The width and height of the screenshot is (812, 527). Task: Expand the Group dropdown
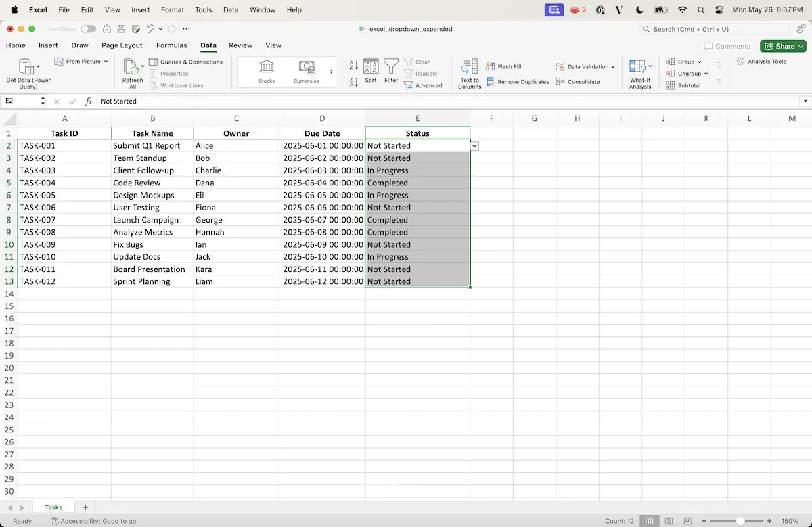coord(700,62)
